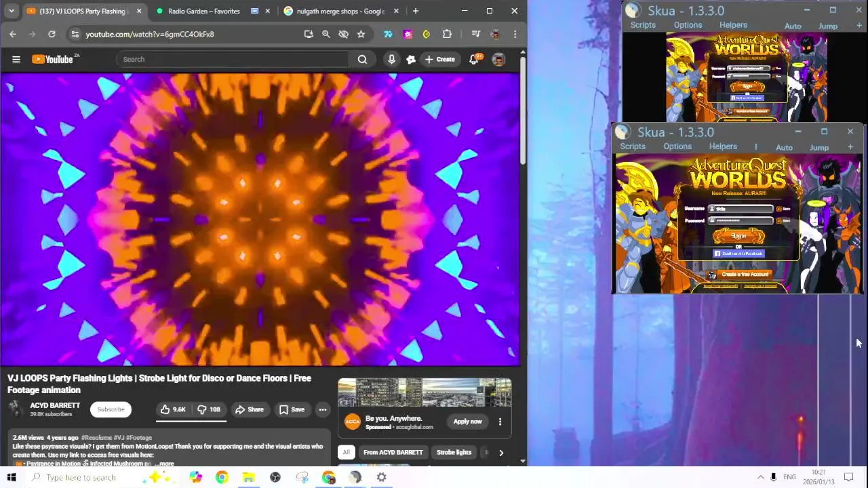Screen dimensions: 868x488
Task: Open OBS Studio from the taskbar
Action: 275,477
